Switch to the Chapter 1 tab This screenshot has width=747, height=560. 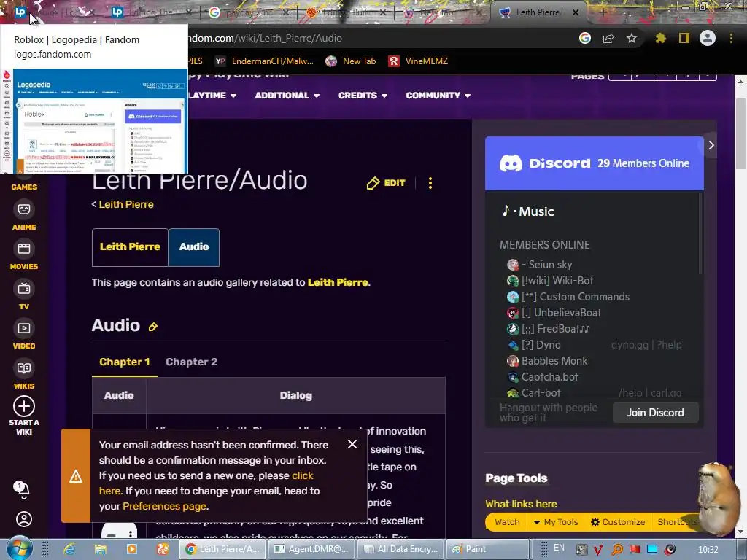pyautogui.click(x=124, y=362)
